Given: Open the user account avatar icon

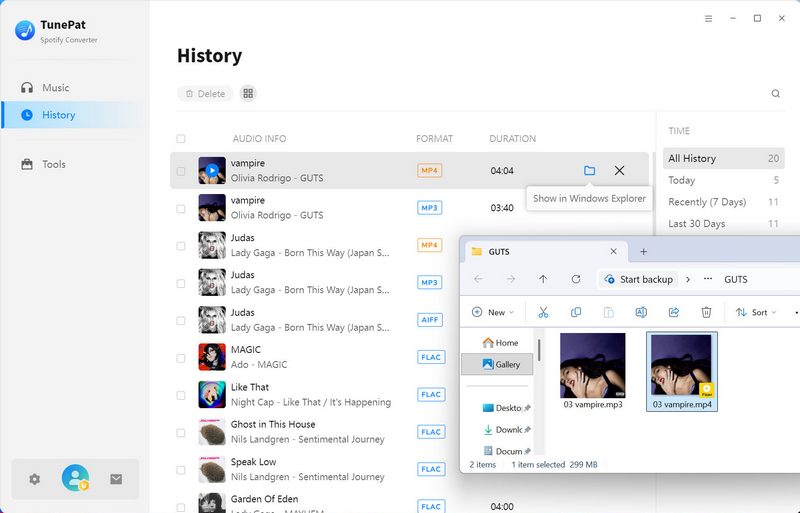Looking at the screenshot, I should 75,479.
